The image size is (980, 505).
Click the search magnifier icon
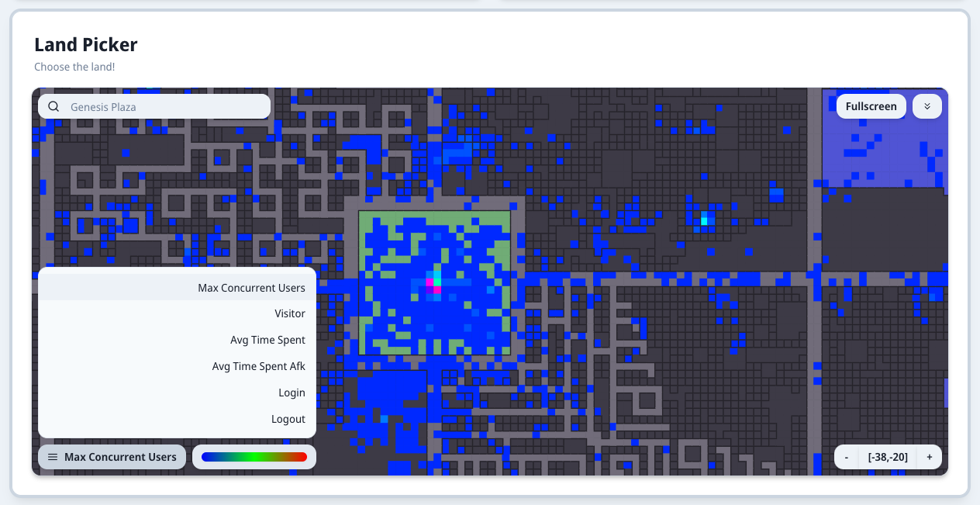click(53, 107)
